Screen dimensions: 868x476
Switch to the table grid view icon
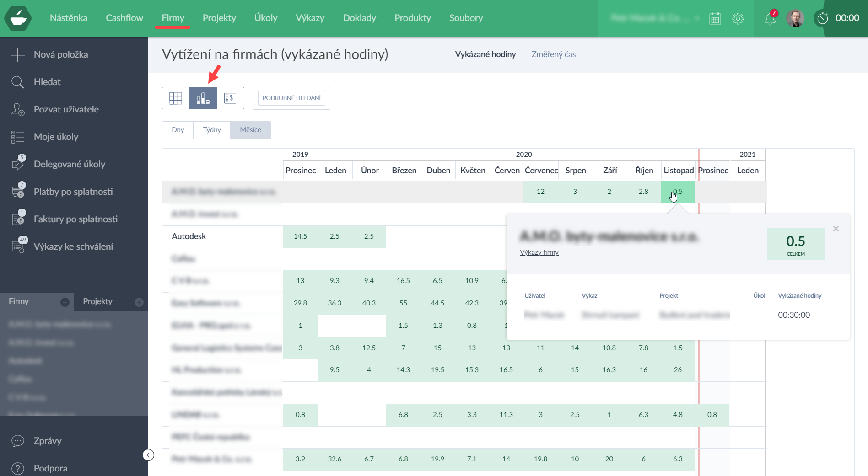(x=176, y=98)
